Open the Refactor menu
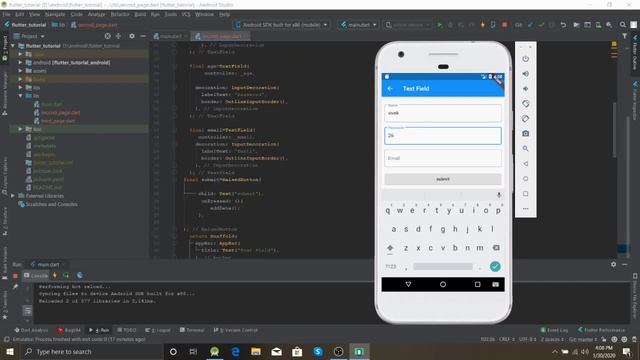This screenshot has width=640, height=360. coord(120,14)
